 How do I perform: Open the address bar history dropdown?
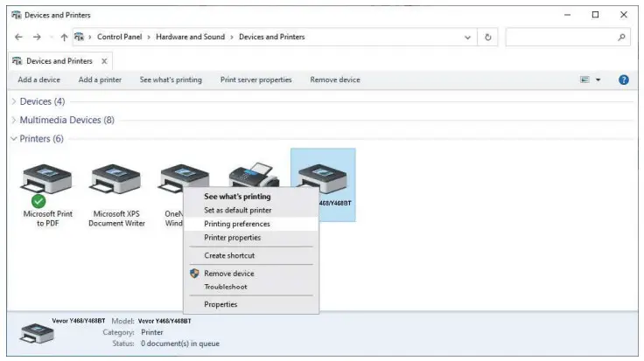[467, 38]
